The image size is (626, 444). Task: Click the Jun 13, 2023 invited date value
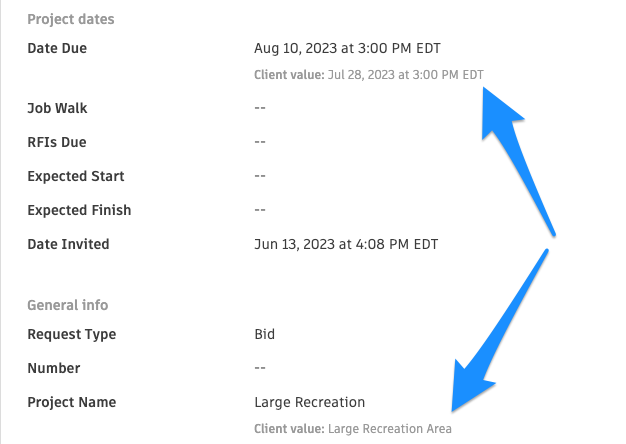coord(346,244)
